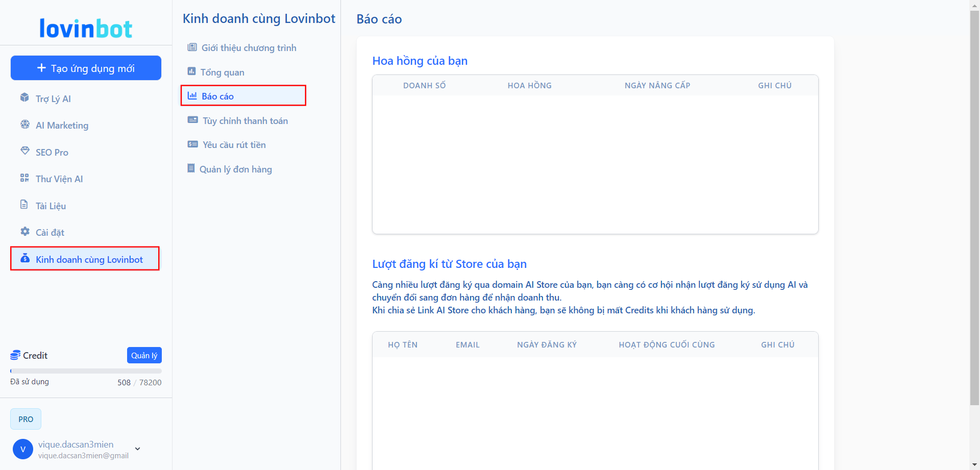980x470 pixels.
Task: Click the Credit coins icon
Action: pos(15,355)
